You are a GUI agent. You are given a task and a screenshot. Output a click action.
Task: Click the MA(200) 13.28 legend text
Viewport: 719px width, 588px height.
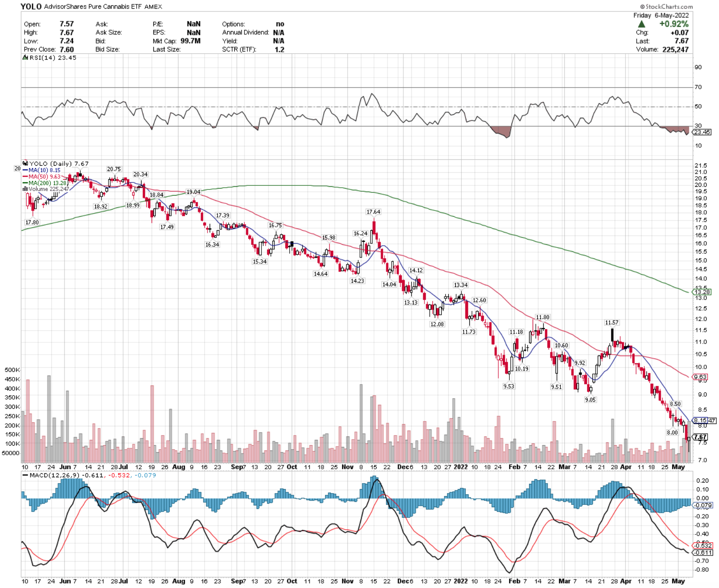point(47,183)
